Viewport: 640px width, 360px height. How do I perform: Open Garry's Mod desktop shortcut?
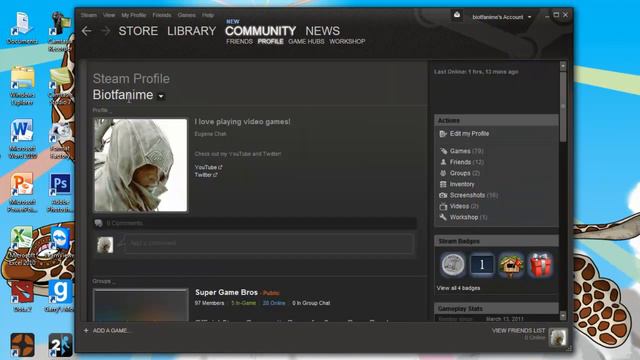[60, 296]
